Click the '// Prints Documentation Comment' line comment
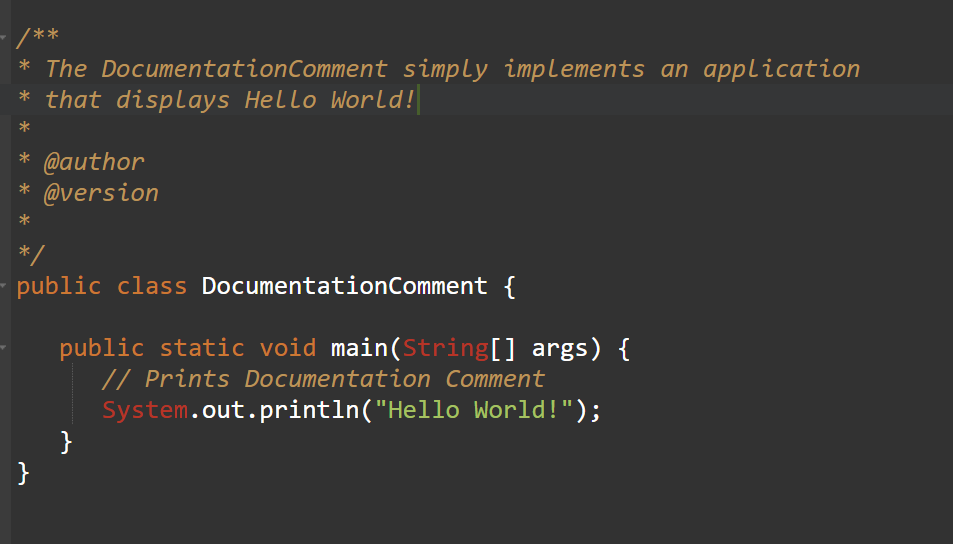Screen dimensions: 953x544 pos(323,379)
